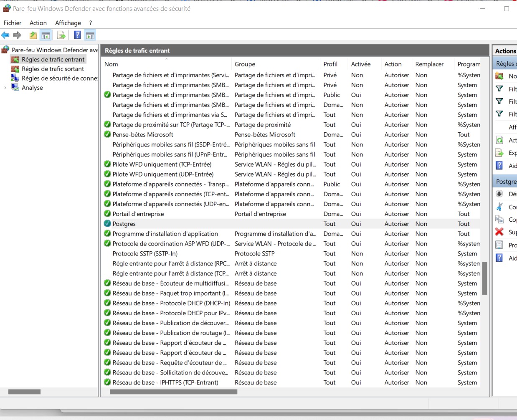Click the vertical scrollbar of the rules list
Screen dimensions: 517x420
tap(484, 278)
